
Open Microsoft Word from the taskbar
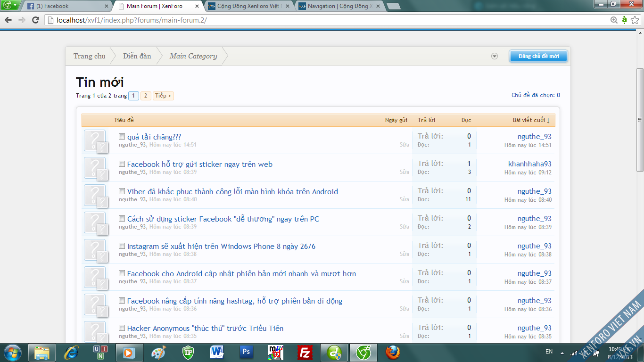tap(217, 353)
